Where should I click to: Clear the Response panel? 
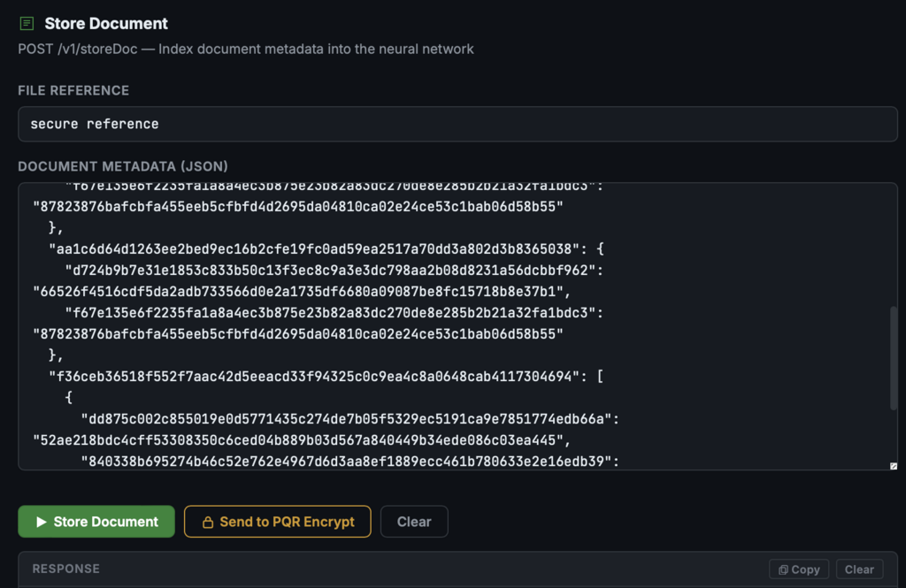[859, 569]
